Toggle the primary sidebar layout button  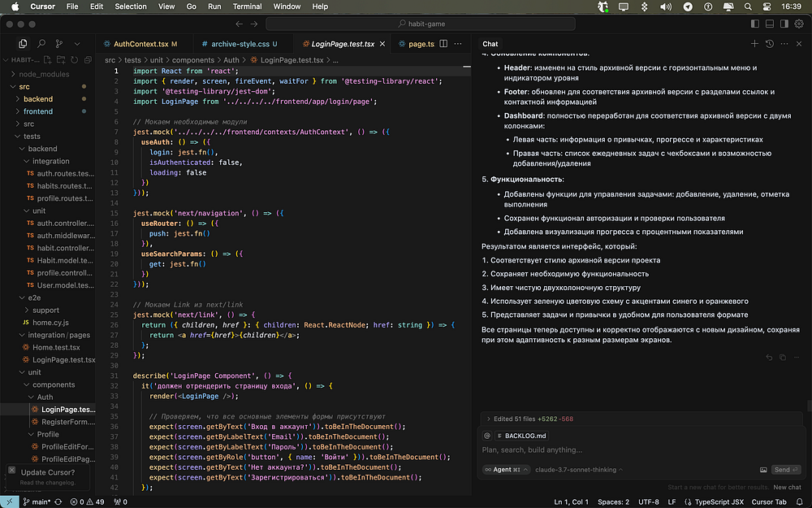coord(754,24)
